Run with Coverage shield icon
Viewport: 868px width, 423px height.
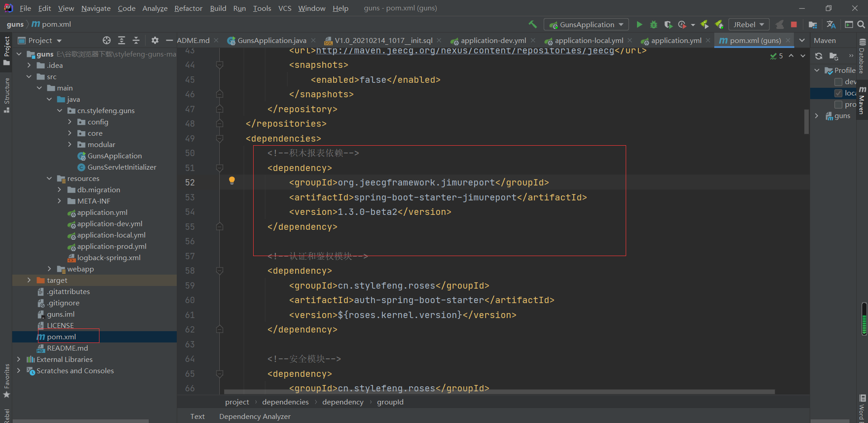(668, 24)
